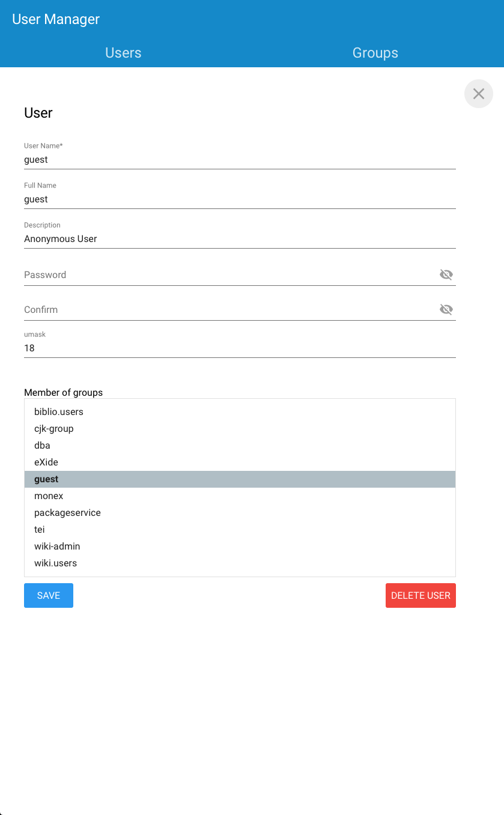Choose the dba group
This screenshot has width=504, height=815.
(x=42, y=446)
